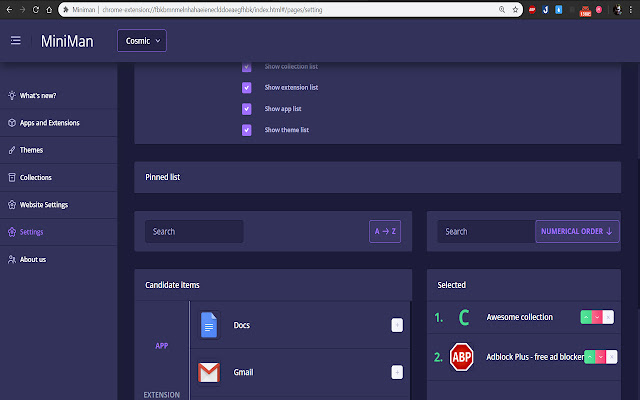Bookmark this page with star icon
Viewport: 640px width, 400px height.
pyautogui.click(x=515, y=9)
